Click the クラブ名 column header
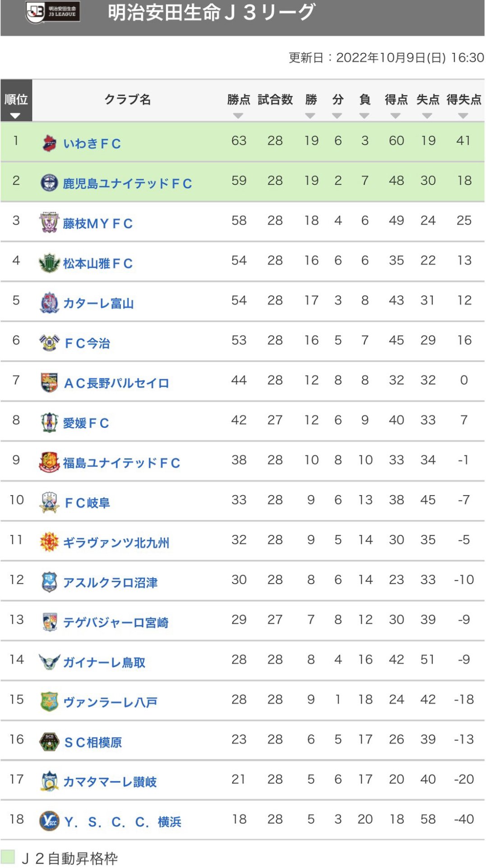486x868 pixels. pos(128,99)
